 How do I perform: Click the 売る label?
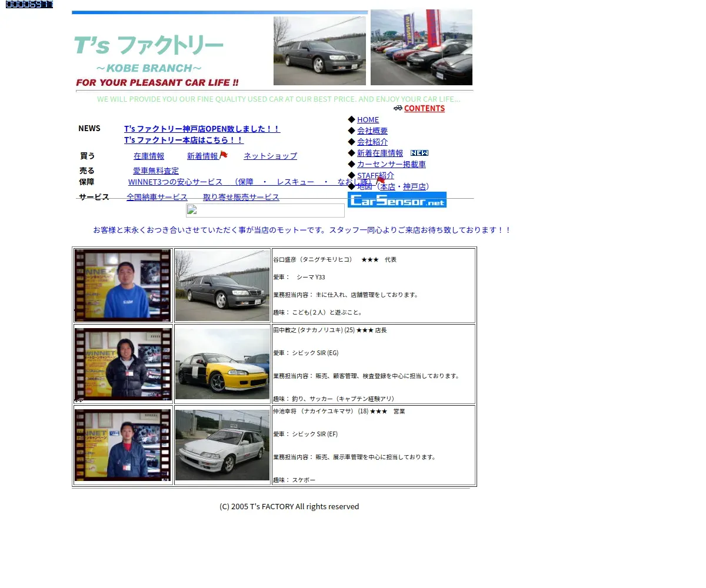click(86, 171)
